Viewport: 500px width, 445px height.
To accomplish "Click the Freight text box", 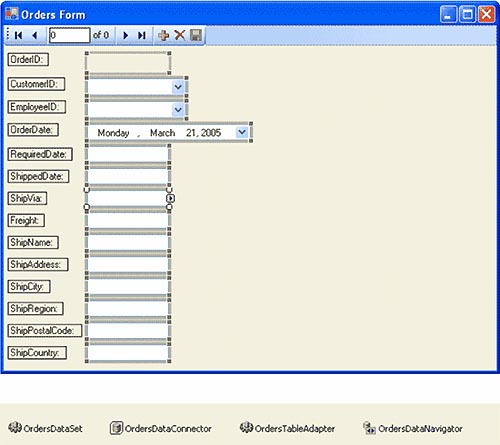I will tap(128, 221).
